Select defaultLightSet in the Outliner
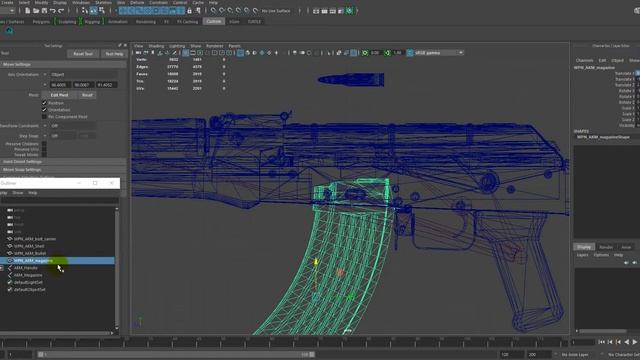640x360 pixels. (x=28, y=282)
